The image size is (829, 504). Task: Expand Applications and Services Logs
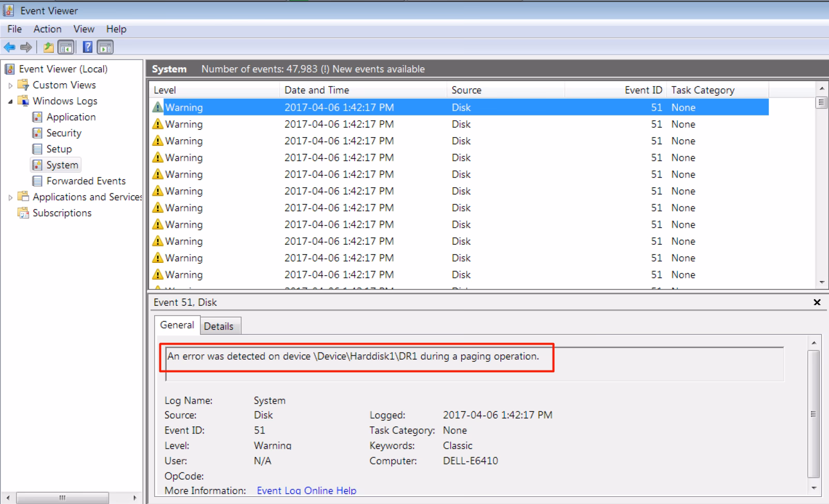pos(10,197)
